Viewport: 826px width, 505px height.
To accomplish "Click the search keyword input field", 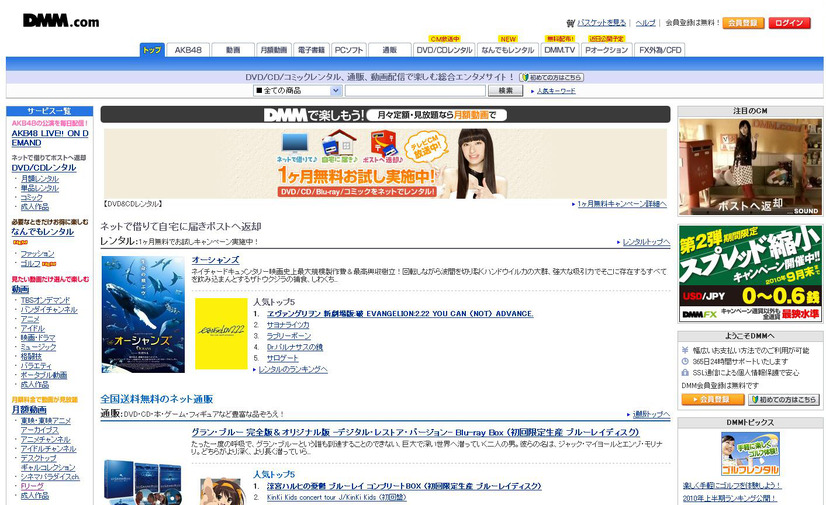I will coord(415,91).
